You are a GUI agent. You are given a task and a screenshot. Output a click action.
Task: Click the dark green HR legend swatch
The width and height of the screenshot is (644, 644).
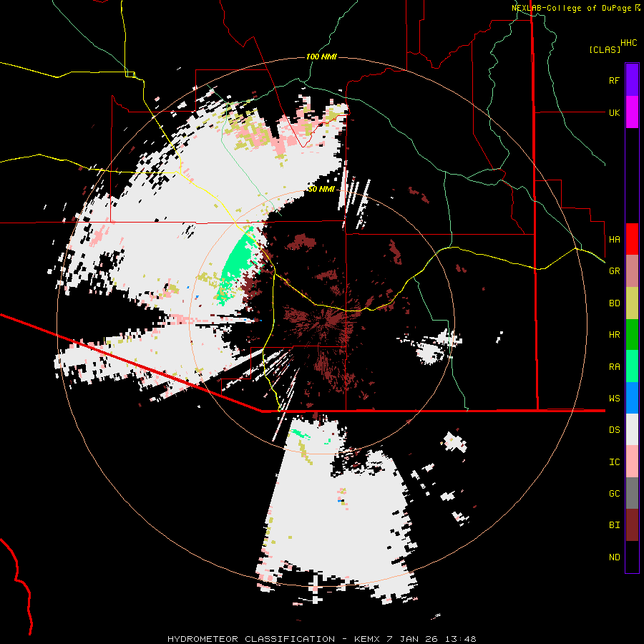tap(632, 335)
